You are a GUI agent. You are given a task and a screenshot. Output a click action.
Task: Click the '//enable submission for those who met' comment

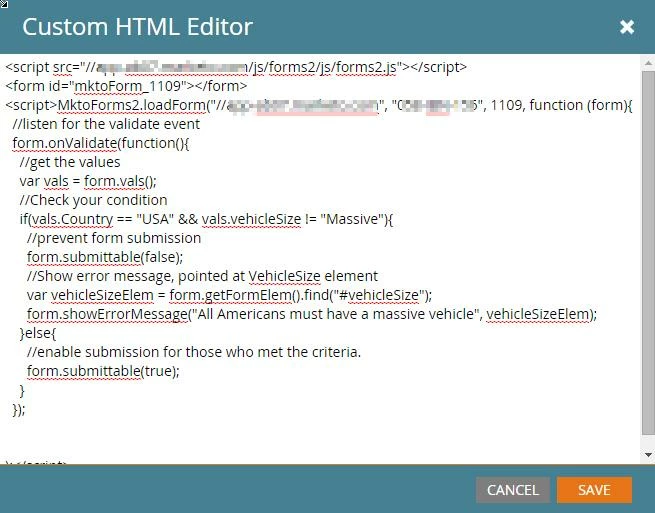click(194, 352)
